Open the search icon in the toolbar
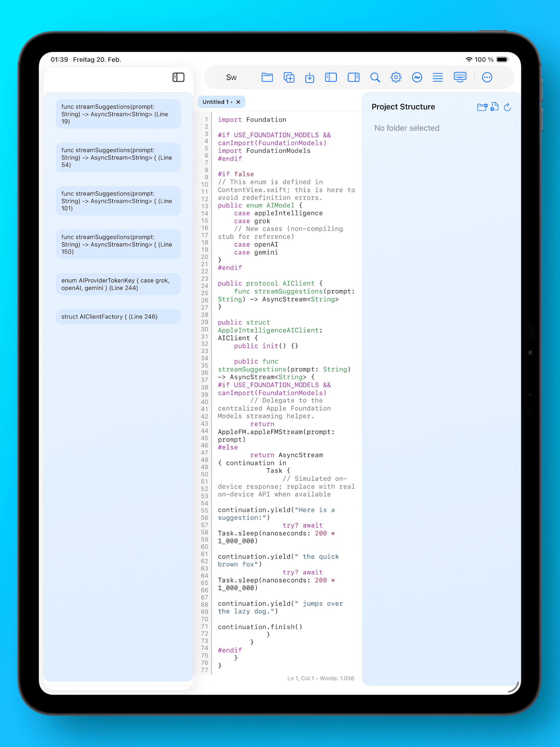The image size is (560, 747). coord(375,77)
